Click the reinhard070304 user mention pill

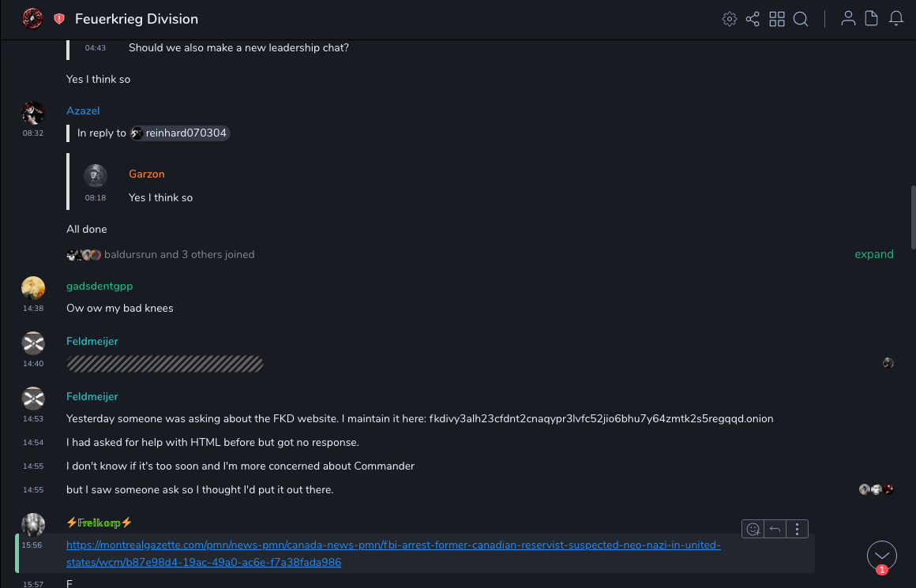click(180, 133)
